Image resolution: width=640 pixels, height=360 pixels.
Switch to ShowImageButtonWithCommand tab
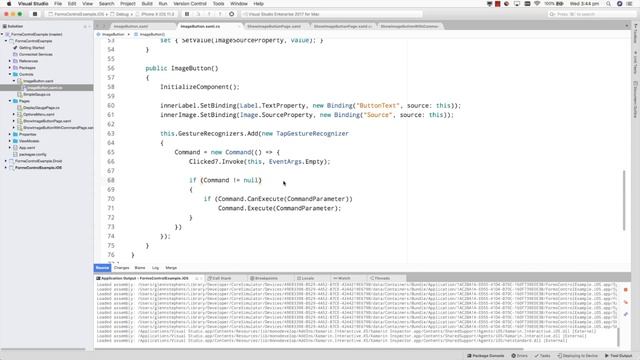[409, 26]
